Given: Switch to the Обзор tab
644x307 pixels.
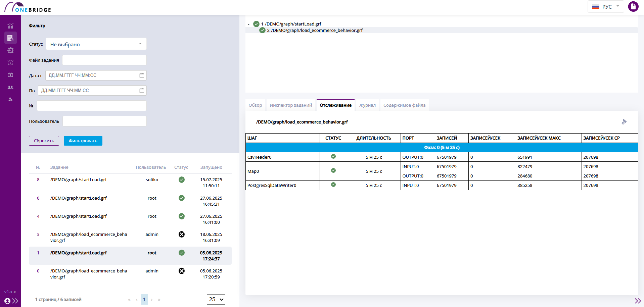Looking at the screenshot, I should click(255, 105).
